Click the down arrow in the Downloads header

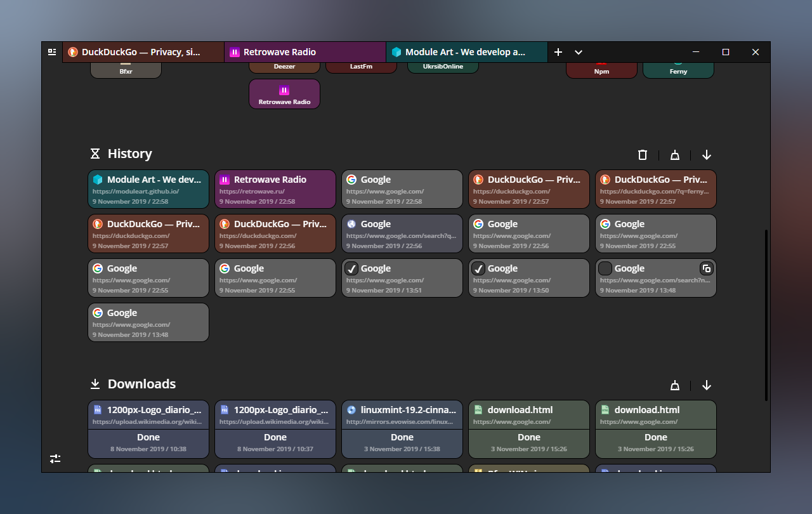click(x=707, y=385)
